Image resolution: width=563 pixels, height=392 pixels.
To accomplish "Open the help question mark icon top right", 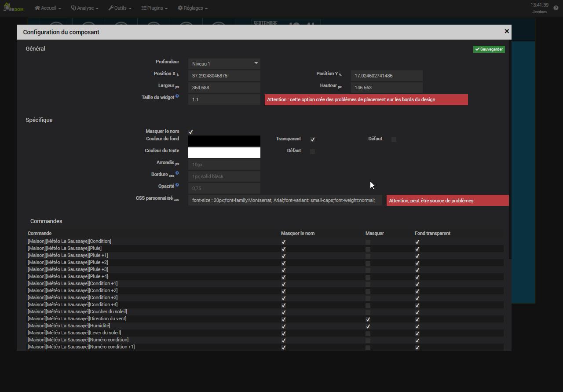I will 556,8.
